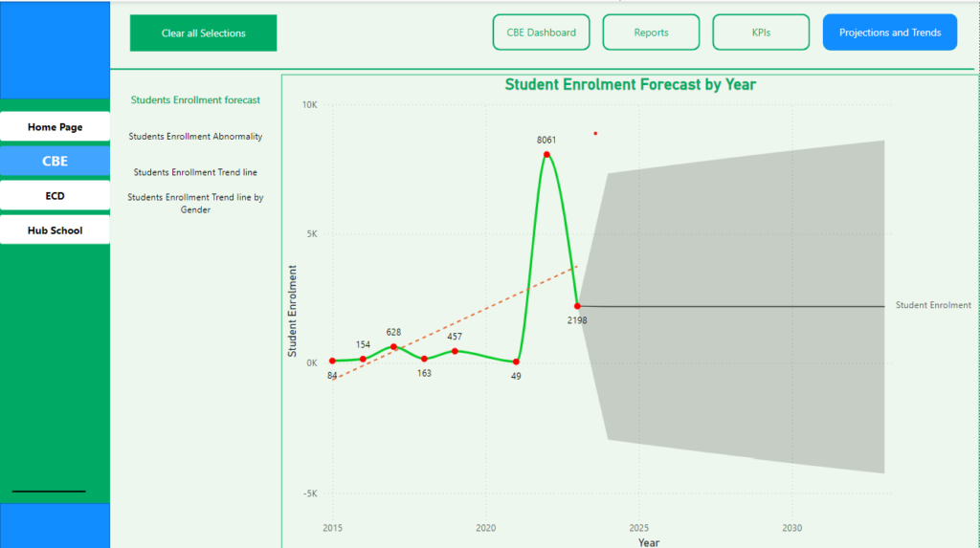
Task: Open Students Enrollment Abnormality view
Action: point(195,137)
